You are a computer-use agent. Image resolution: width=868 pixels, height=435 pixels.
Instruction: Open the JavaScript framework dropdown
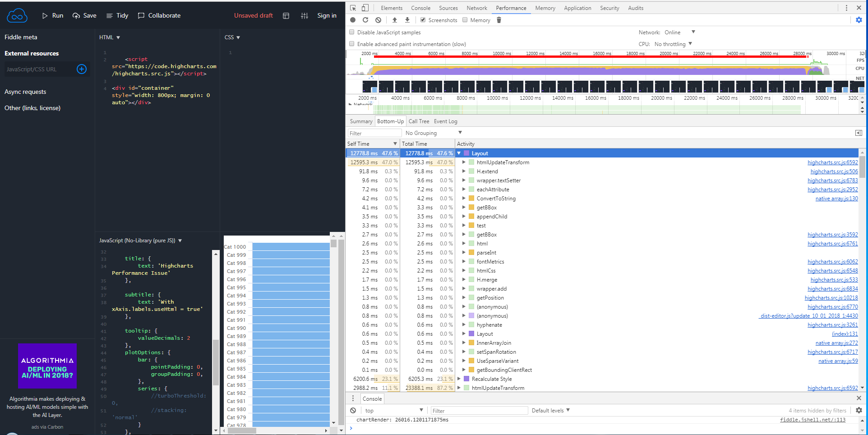(x=141, y=241)
